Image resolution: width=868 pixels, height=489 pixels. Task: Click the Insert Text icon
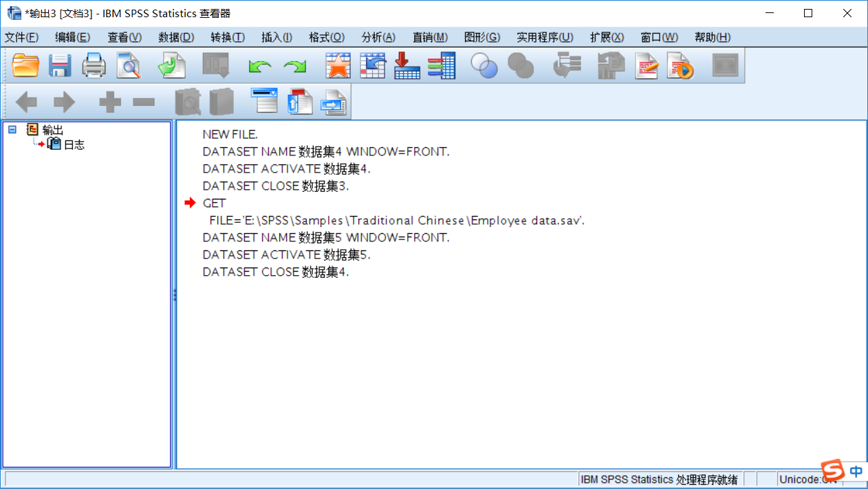(334, 102)
